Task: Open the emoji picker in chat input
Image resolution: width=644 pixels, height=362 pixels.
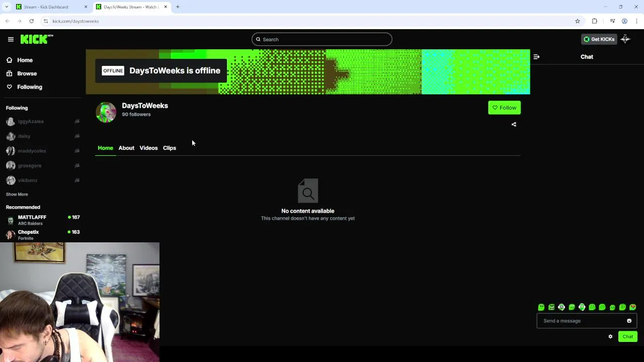Action: 629,321
